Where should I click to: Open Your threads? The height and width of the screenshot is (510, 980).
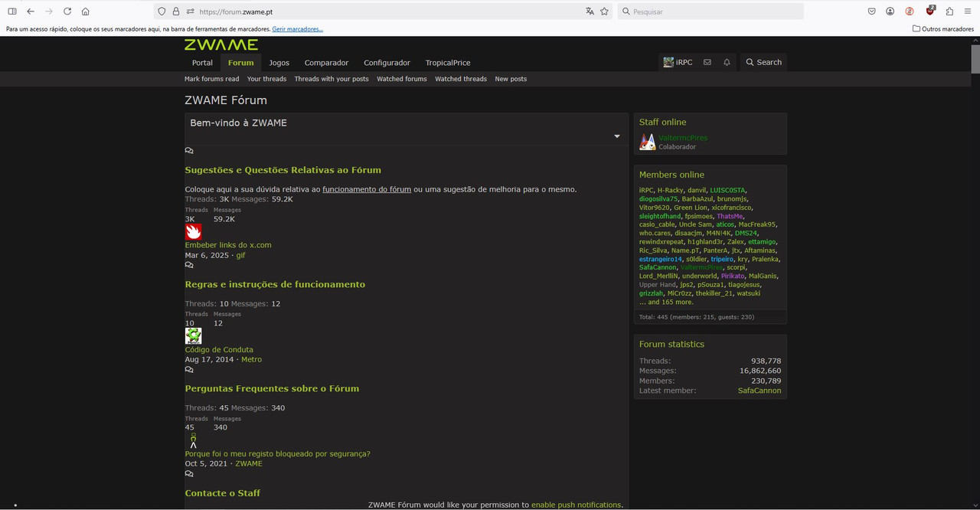click(x=266, y=79)
